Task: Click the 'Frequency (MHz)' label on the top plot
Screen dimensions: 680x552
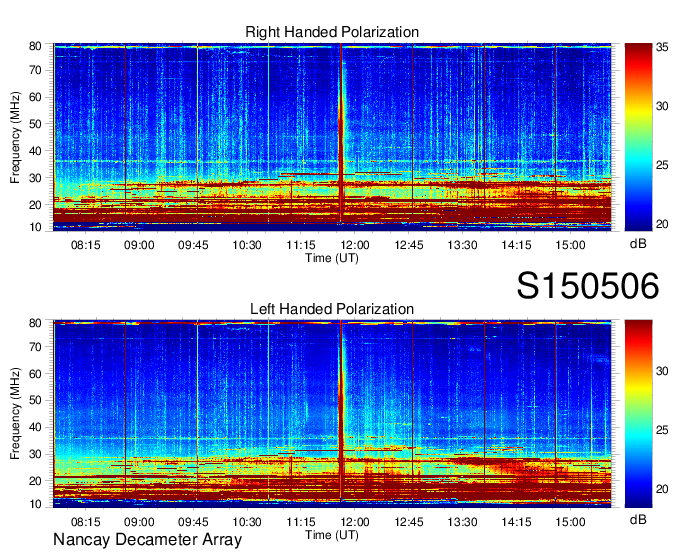Action: [x=15, y=137]
